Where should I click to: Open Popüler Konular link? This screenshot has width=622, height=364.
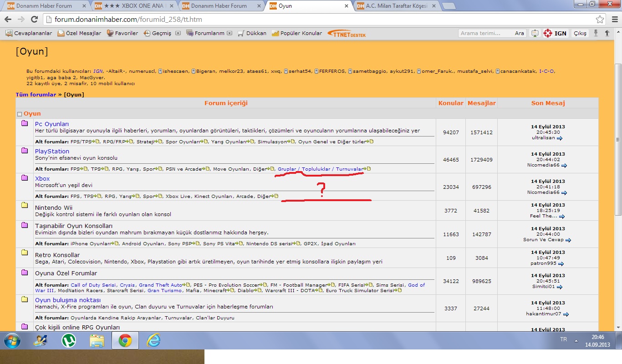(297, 33)
